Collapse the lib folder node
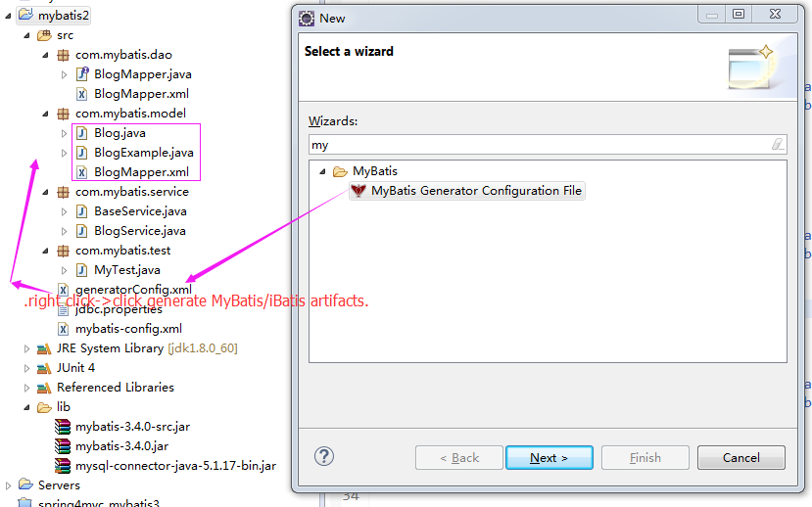Image resolution: width=812 pixels, height=507 pixels. 26,408
